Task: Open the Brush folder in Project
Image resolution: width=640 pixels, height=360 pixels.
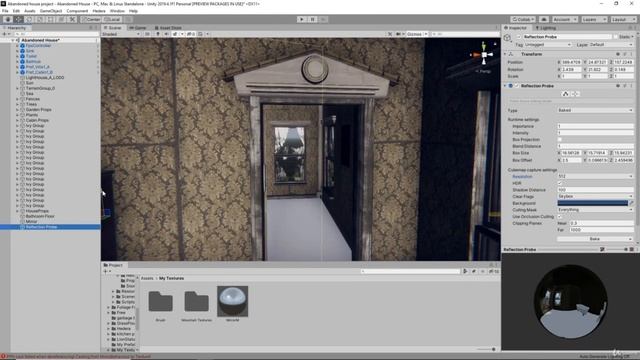Action: click(x=160, y=302)
